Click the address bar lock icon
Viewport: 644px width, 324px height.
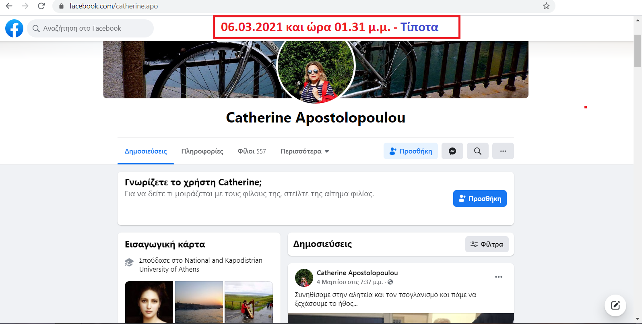click(x=62, y=6)
